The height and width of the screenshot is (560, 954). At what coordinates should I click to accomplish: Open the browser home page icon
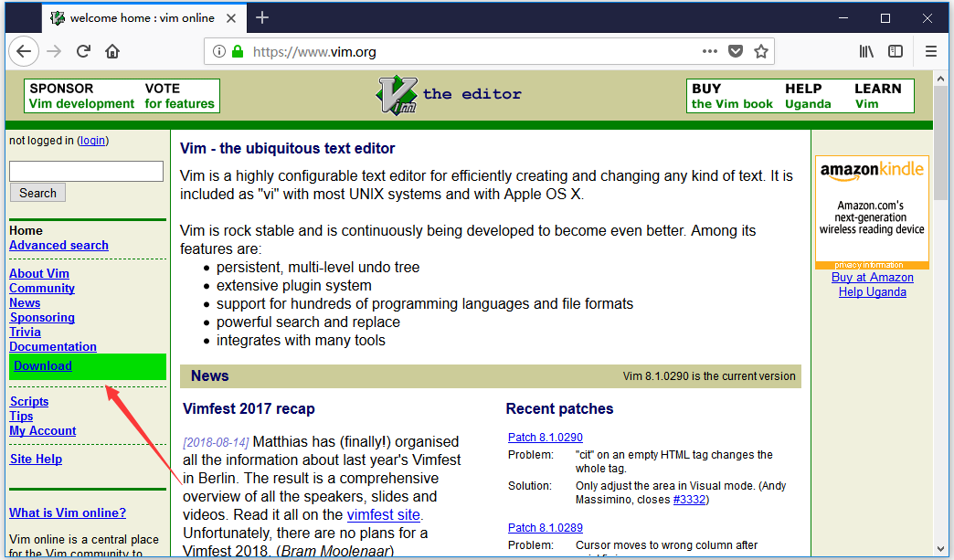coord(112,52)
